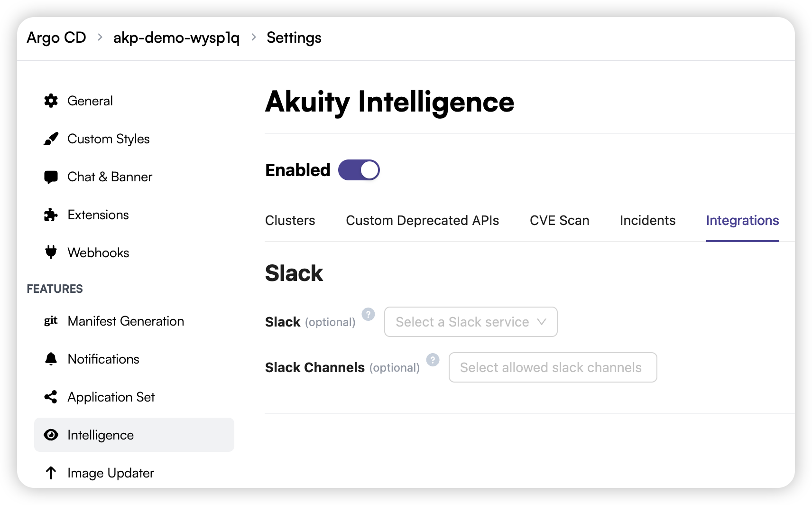Click the Argo CD breadcrumb link
812x505 pixels.
coord(56,37)
